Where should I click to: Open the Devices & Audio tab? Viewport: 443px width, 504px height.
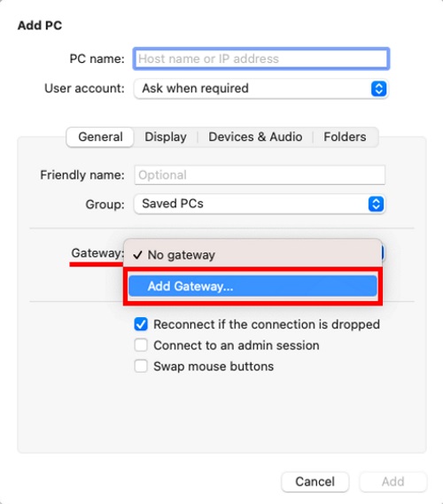[x=255, y=137]
